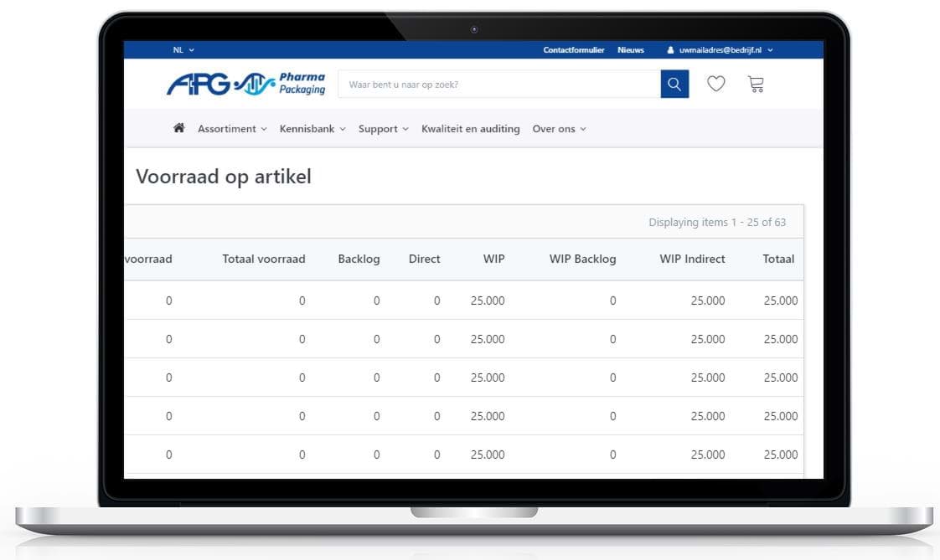Click the user account icon

tap(670, 50)
